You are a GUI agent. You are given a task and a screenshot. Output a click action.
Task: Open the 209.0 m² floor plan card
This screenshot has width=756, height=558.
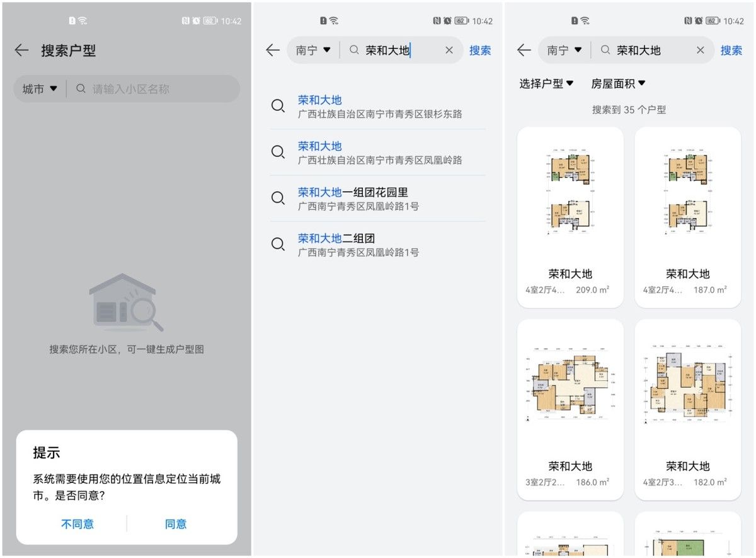(x=570, y=218)
